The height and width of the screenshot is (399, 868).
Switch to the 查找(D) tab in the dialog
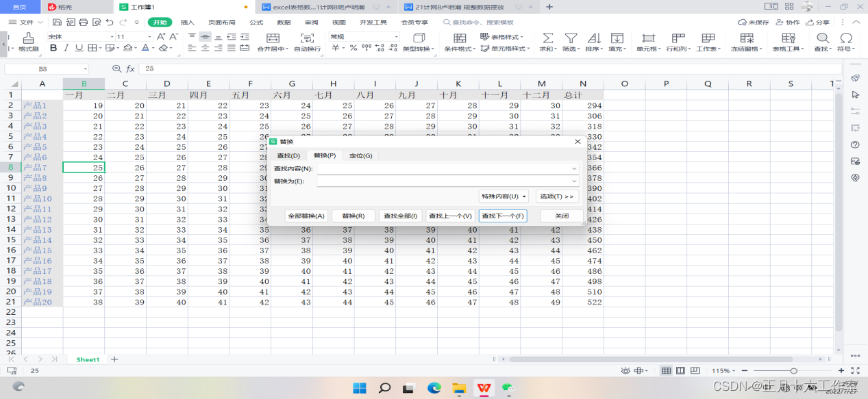(288, 155)
